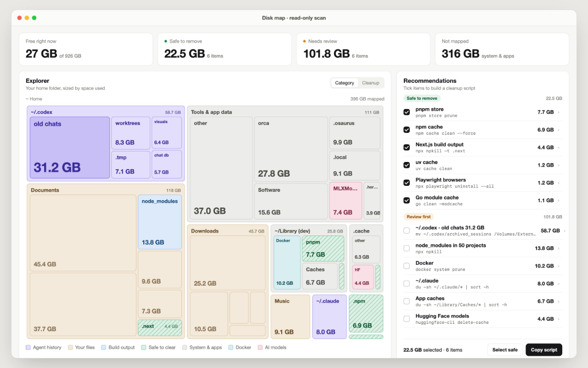Click the Safe to clear legend swatch

[x=144, y=347]
